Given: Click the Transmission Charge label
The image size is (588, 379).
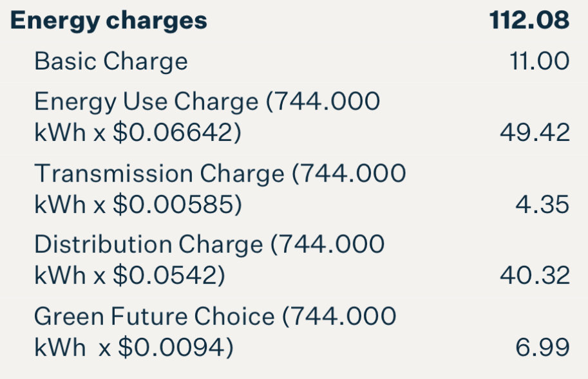Looking at the screenshot, I should (159, 174).
